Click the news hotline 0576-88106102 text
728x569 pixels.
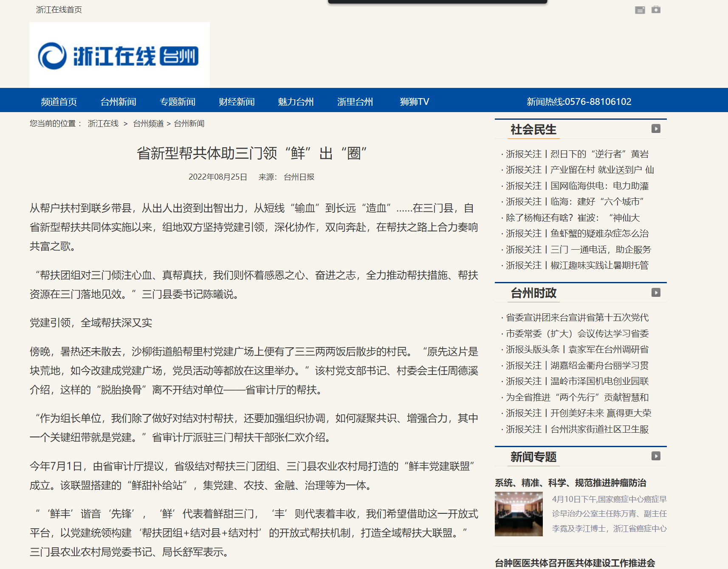point(579,102)
